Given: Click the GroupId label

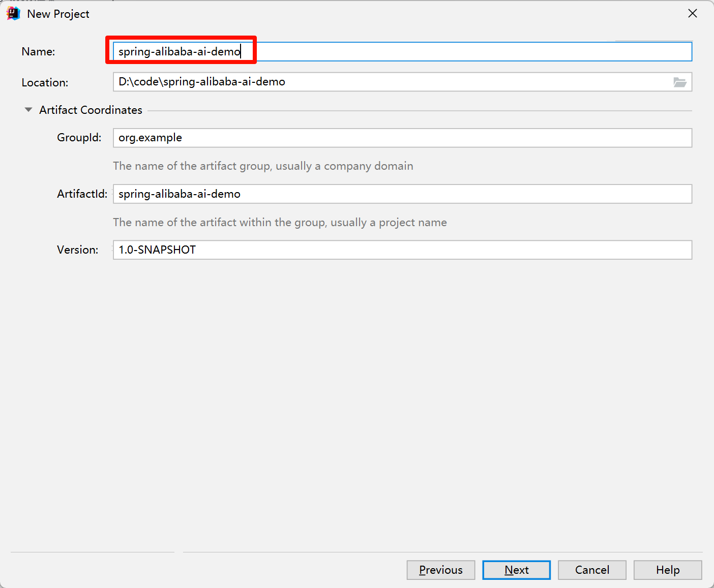Looking at the screenshot, I should [x=79, y=138].
